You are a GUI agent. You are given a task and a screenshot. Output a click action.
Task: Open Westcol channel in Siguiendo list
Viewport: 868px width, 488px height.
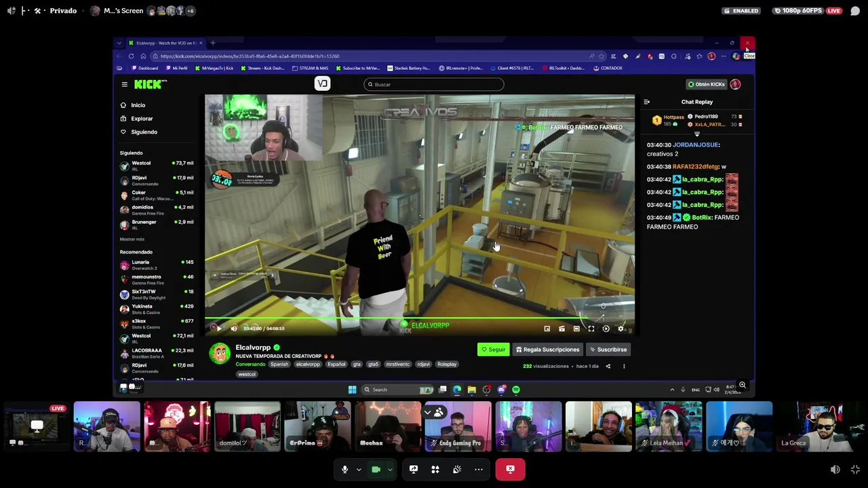[x=157, y=165]
